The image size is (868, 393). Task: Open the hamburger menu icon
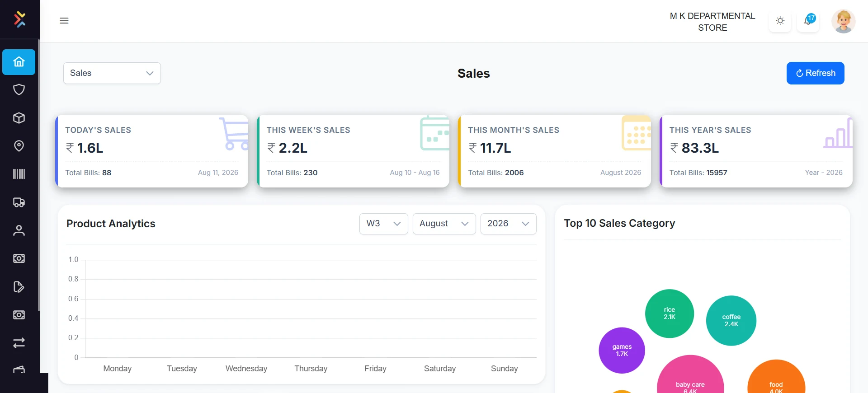[x=64, y=21]
